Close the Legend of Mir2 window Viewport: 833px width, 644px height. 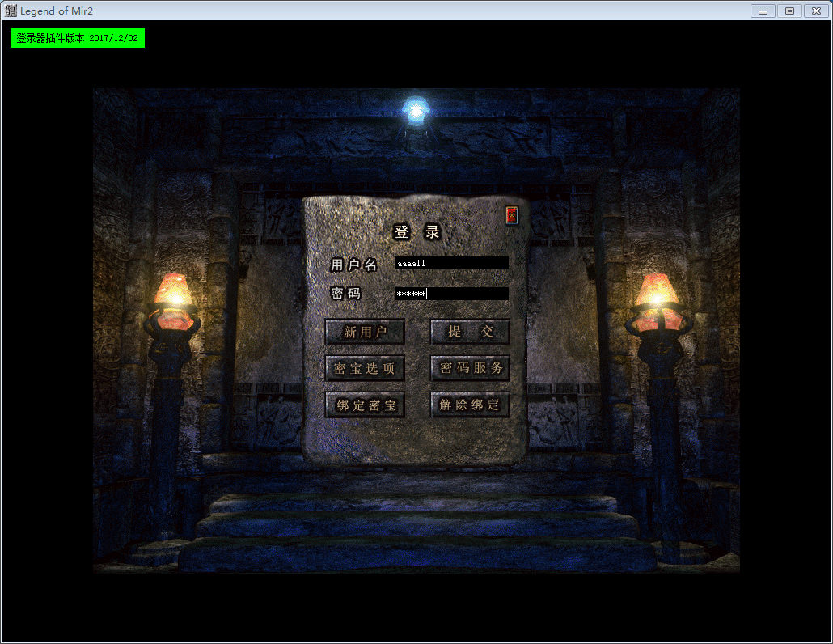click(x=817, y=11)
